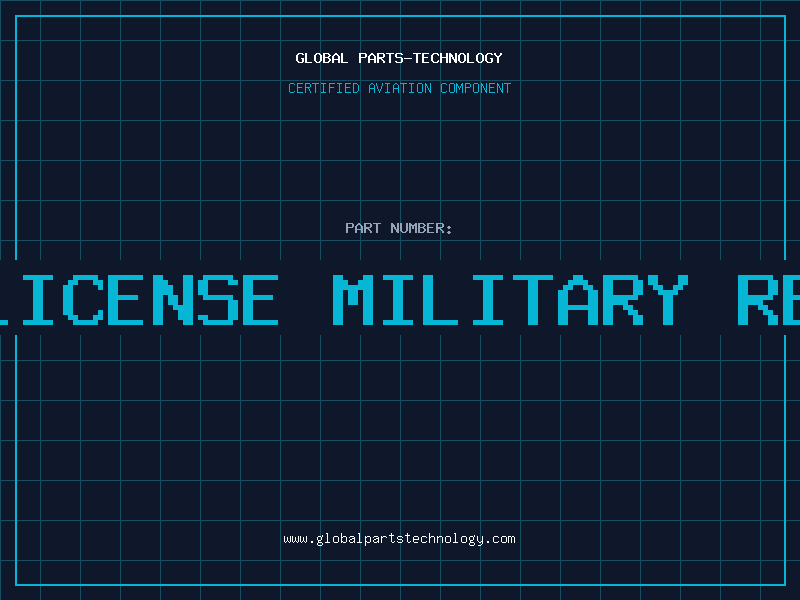Screen dimensions: 800x600
Task: Click the word COMPONENT in the subtitle
Action: pos(476,88)
